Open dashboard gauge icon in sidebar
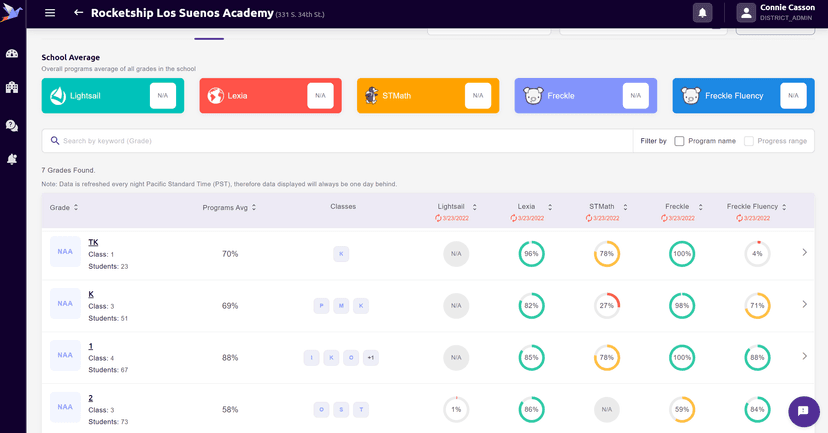 point(12,53)
